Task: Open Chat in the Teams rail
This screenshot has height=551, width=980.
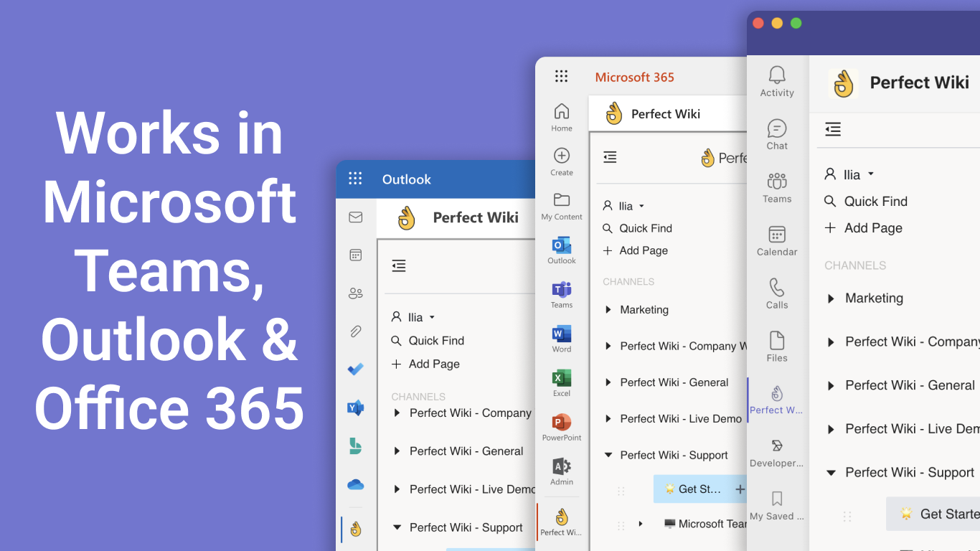Action: [777, 135]
